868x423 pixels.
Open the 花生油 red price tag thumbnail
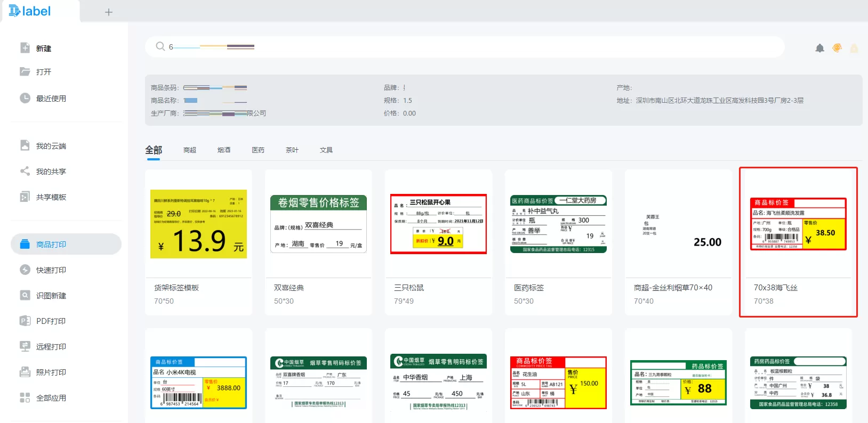[558, 383]
